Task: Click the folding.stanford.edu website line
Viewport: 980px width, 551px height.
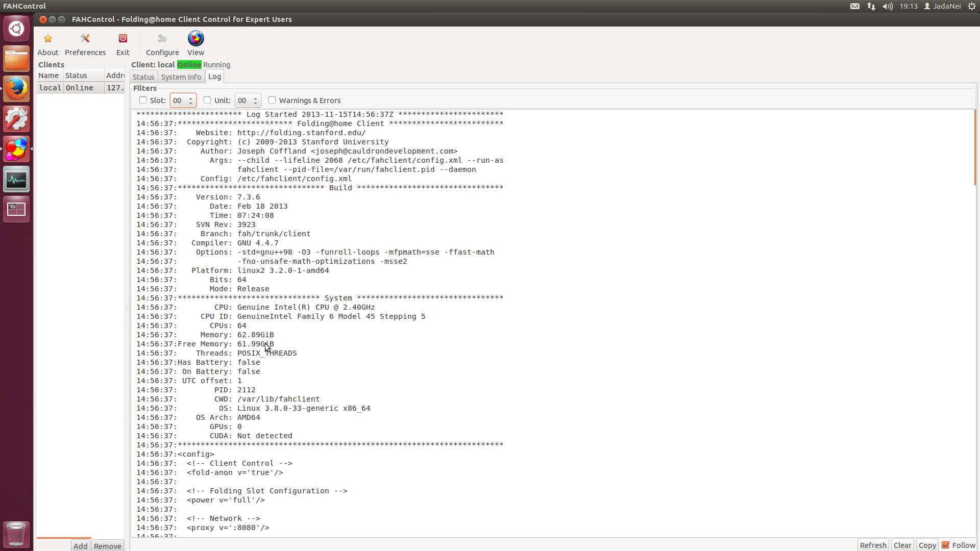Action: point(251,133)
